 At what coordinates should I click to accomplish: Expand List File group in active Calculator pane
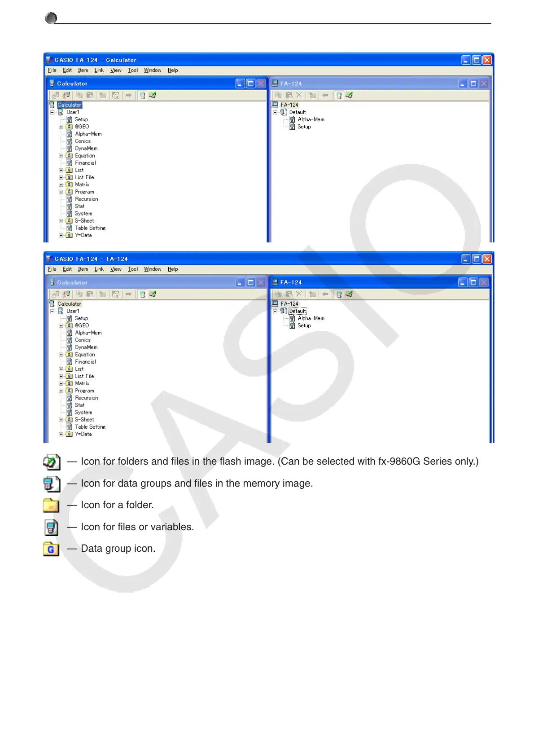click(61, 177)
